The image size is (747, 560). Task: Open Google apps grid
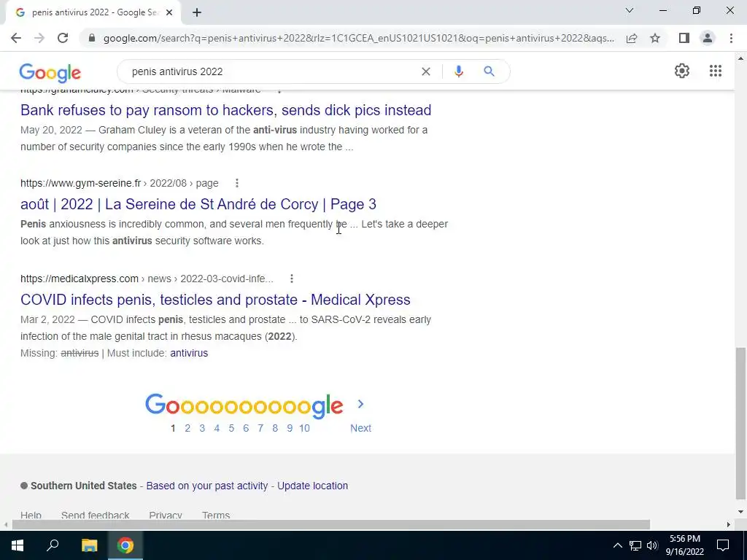pos(716,71)
